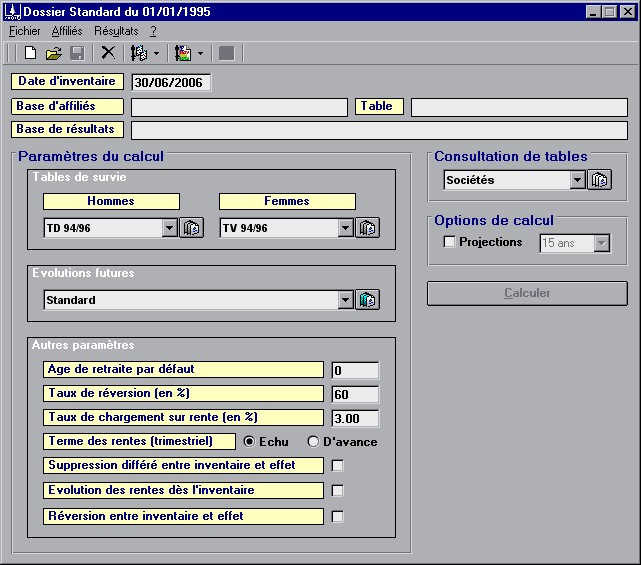Open the arrow beside affiliates toolbar icon
Viewport: 641px width, 565px height.
pos(157,53)
